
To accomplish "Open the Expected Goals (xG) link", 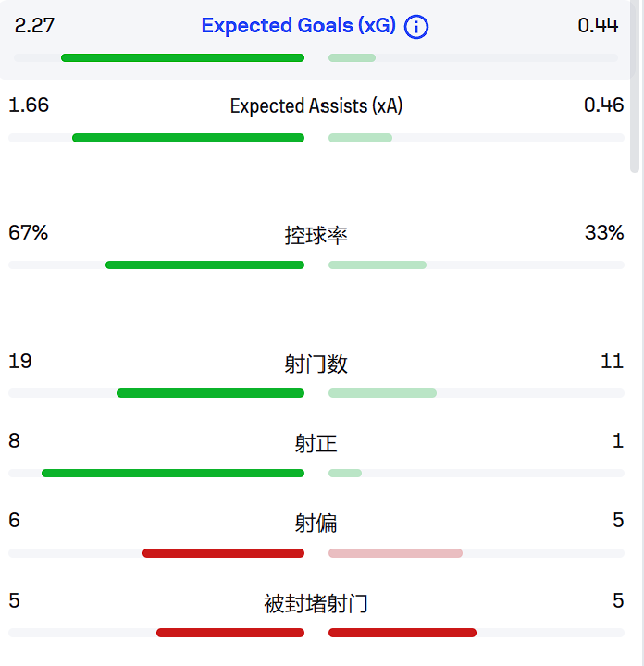I will point(298,26).
